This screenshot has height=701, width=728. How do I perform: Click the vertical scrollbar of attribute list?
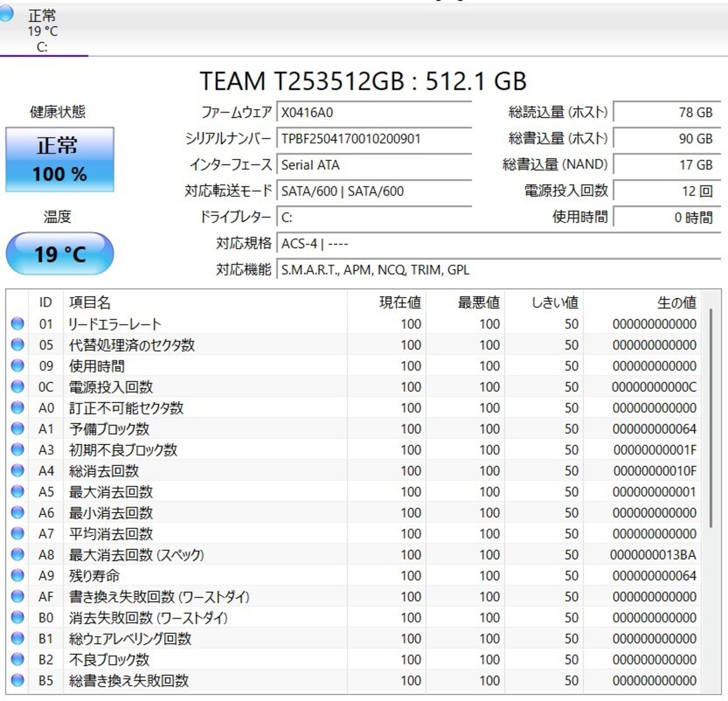click(x=711, y=418)
